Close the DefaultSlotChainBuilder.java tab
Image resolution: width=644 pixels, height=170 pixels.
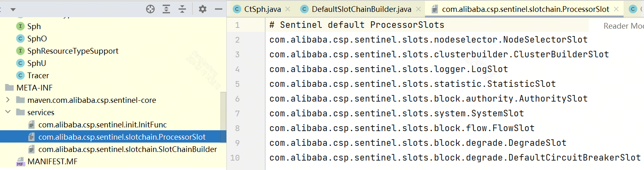(x=418, y=9)
